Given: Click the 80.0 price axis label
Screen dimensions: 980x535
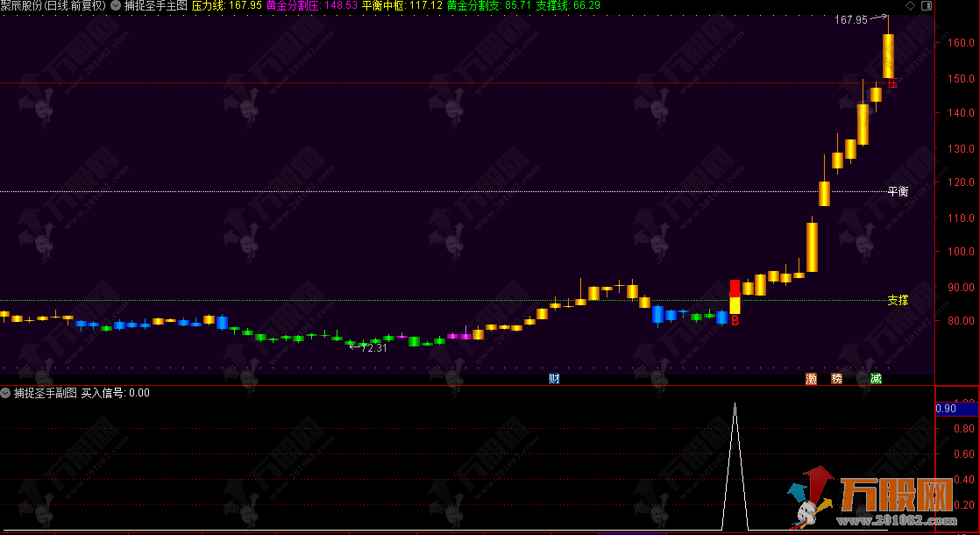Looking at the screenshot, I should [962, 321].
